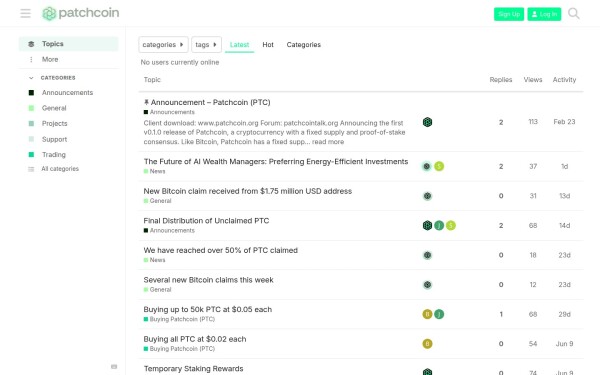Click yellow-green S avatar on Final Distribution topic
Viewport: 600px width, 375px height.
[451, 225]
